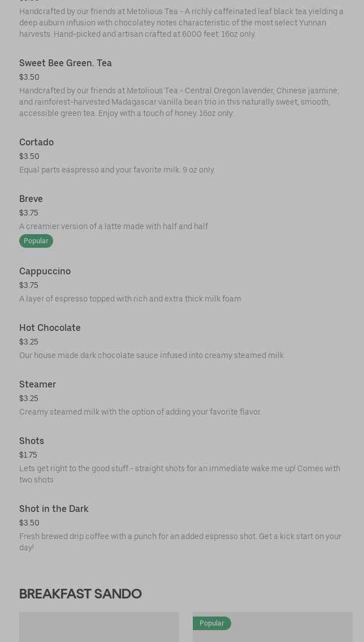Open the Sweet Bee Green Tea item
The height and width of the screenshot is (642, 364).
click(x=66, y=63)
